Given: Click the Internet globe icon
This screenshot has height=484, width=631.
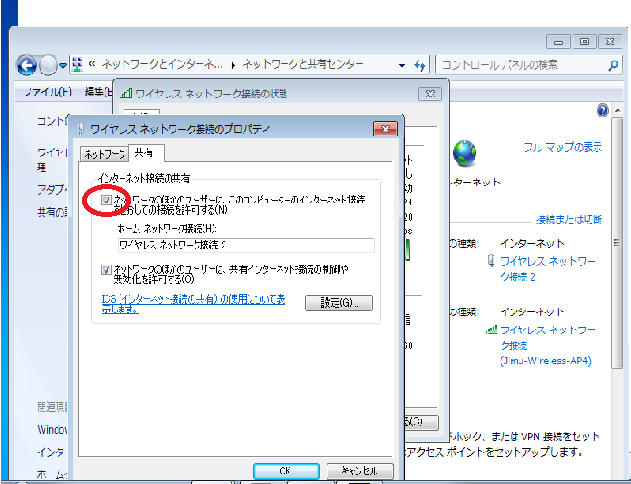Looking at the screenshot, I should pos(465,153).
